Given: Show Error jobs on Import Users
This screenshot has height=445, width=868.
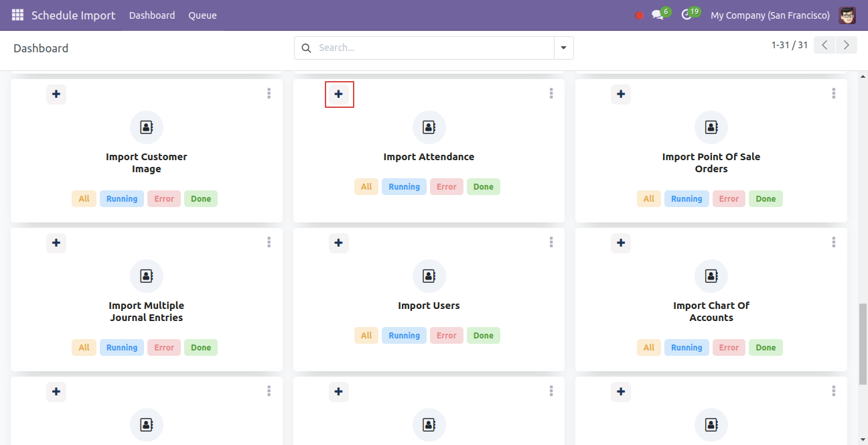Looking at the screenshot, I should coord(447,336).
